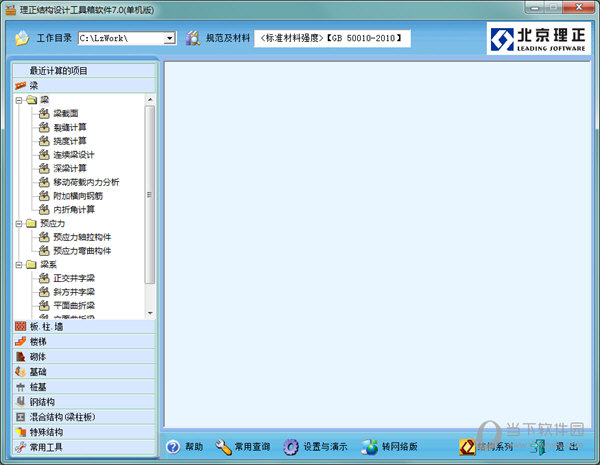
Task: Collapse the 梁 tree folder
Action: coord(19,100)
